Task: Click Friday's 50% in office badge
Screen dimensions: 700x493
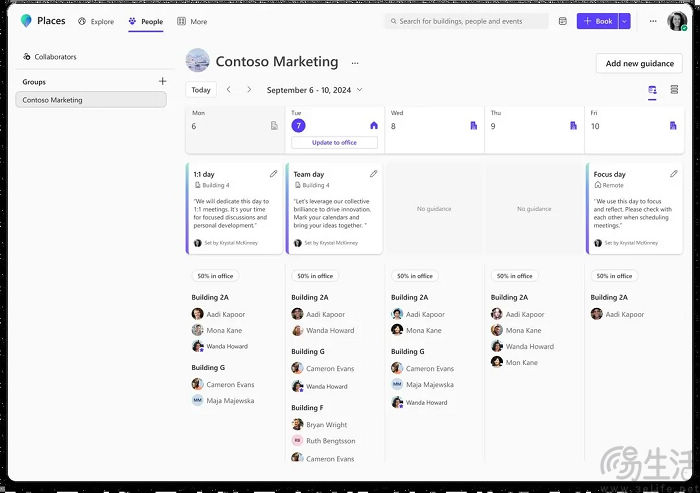Action: [614, 276]
